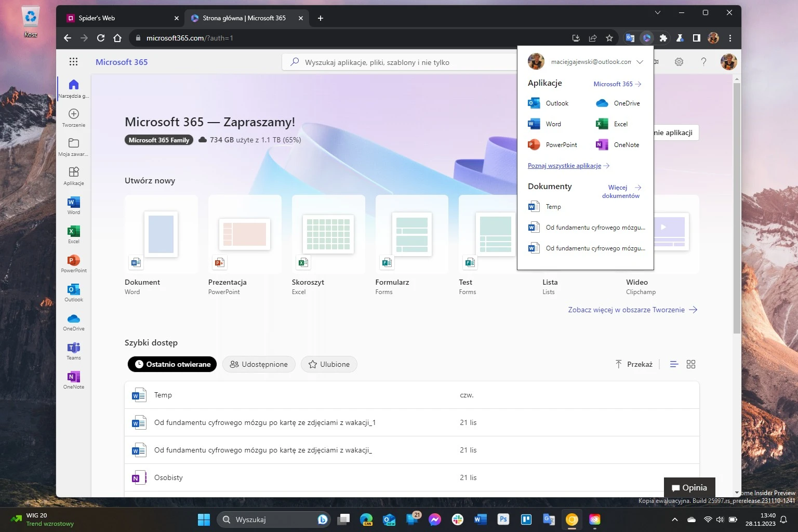This screenshot has width=798, height=532.
Task: Select the Ulubione filter
Action: 329,364
